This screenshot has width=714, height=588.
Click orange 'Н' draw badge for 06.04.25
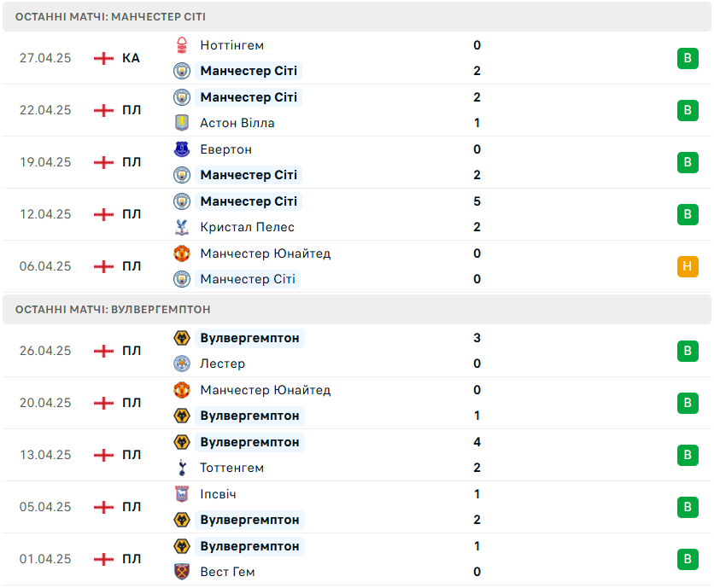pos(688,266)
